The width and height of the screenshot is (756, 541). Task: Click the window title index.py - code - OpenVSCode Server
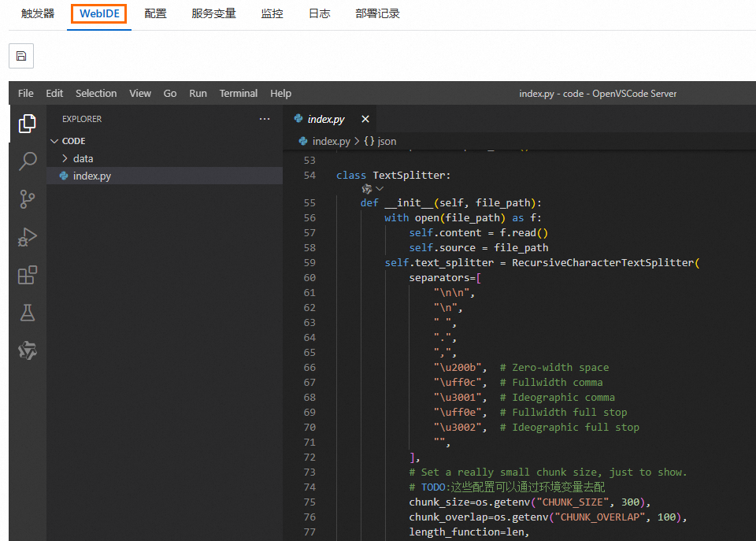(598, 94)
